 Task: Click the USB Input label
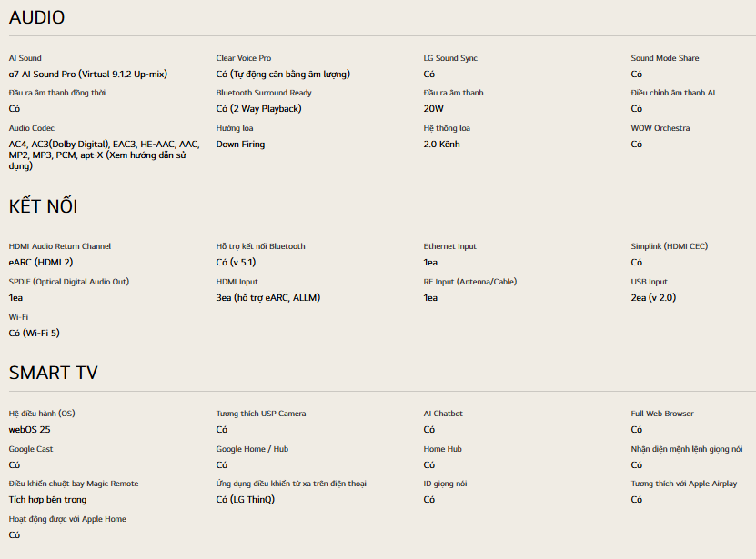pos(650,282)
